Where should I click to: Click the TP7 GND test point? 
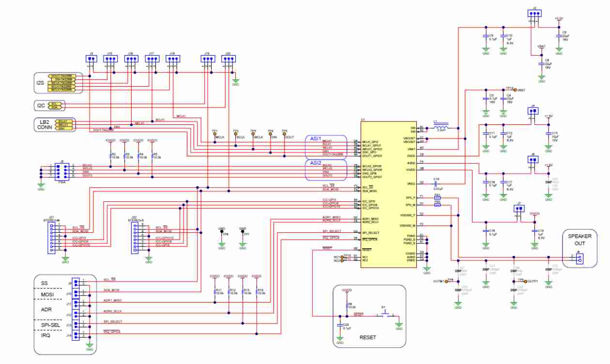pyautogui.click(x=243, y=231)
